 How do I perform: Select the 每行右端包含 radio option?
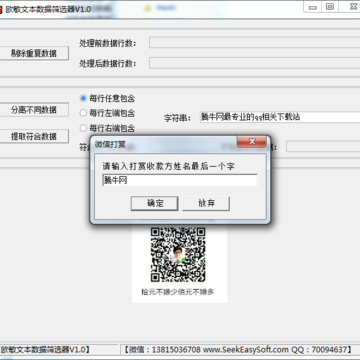click(107, 128)
